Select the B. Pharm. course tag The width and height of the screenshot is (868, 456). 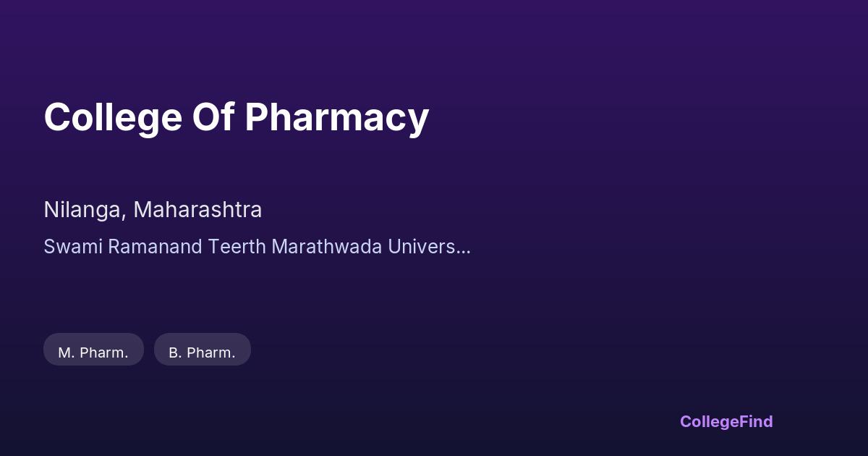coord(202,352)
